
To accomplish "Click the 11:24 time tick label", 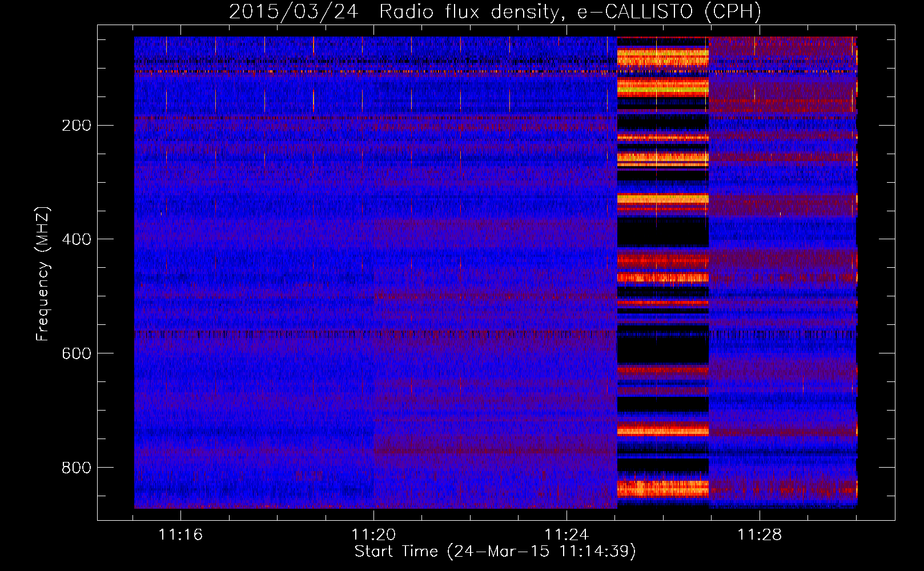I will (x=567, y=534).
